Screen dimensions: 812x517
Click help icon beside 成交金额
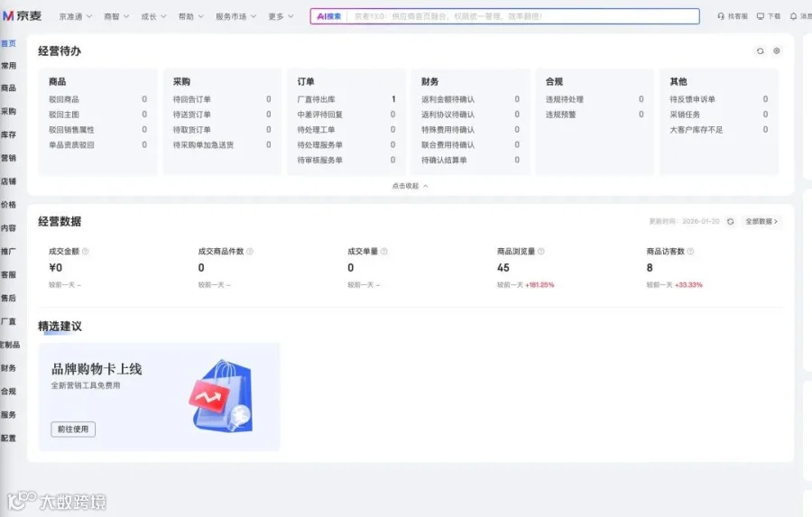tap(86, 251)
